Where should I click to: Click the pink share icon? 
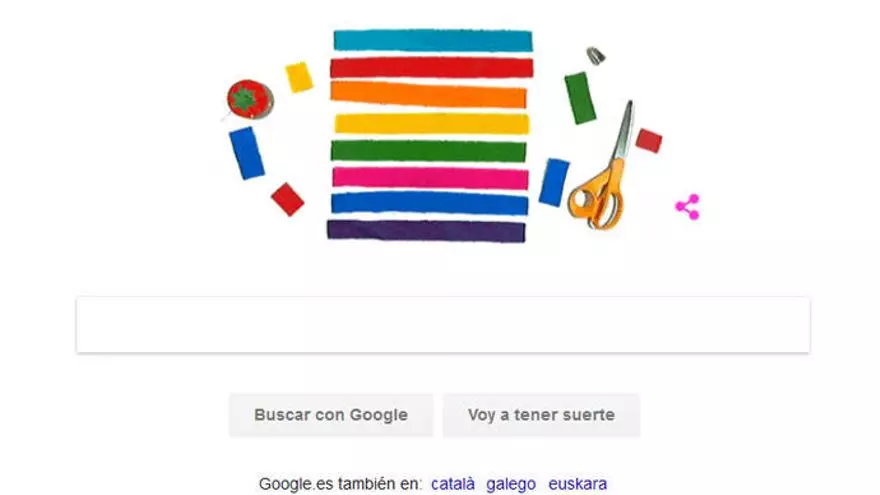coord(688,207)
